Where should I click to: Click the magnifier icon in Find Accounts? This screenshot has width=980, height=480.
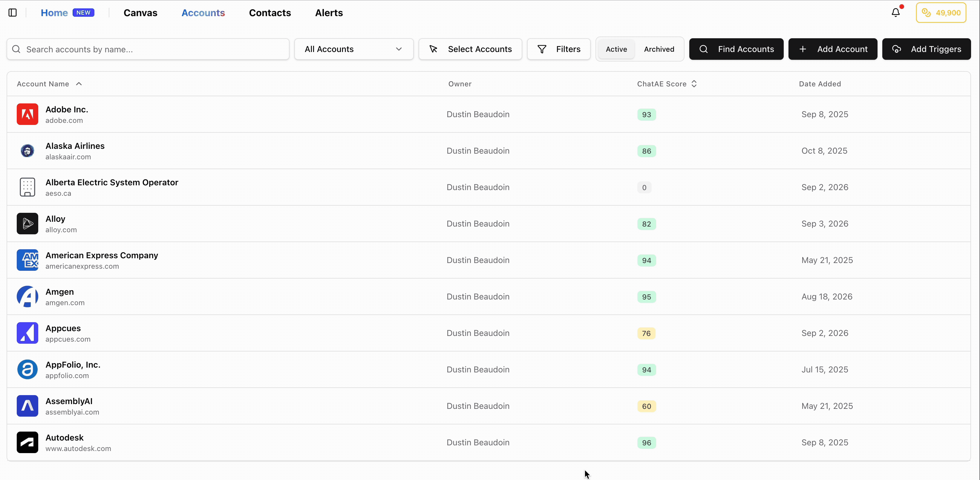point(703,49)
